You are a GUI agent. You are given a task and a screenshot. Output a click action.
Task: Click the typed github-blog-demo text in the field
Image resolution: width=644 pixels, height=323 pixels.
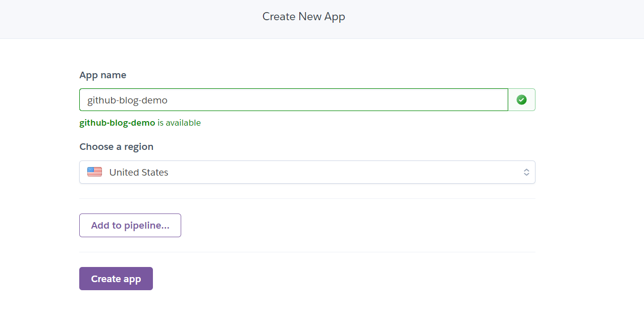(x=127, y=100)
